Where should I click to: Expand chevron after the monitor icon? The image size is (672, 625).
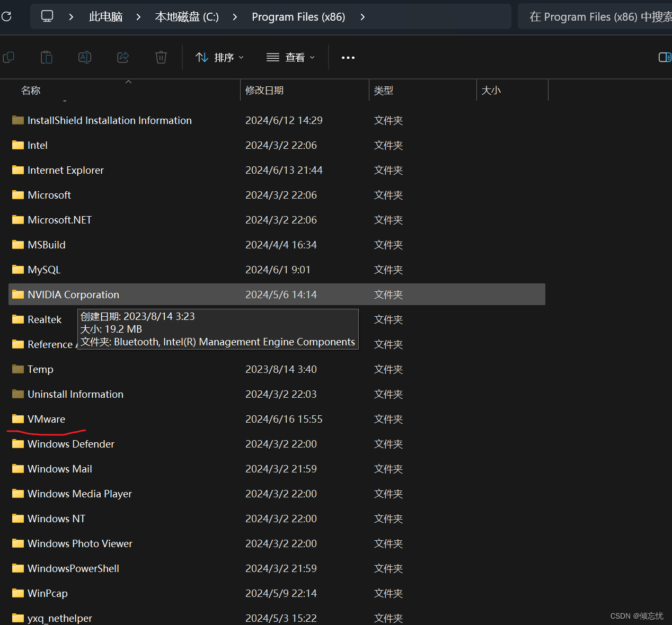click(71, 17)
